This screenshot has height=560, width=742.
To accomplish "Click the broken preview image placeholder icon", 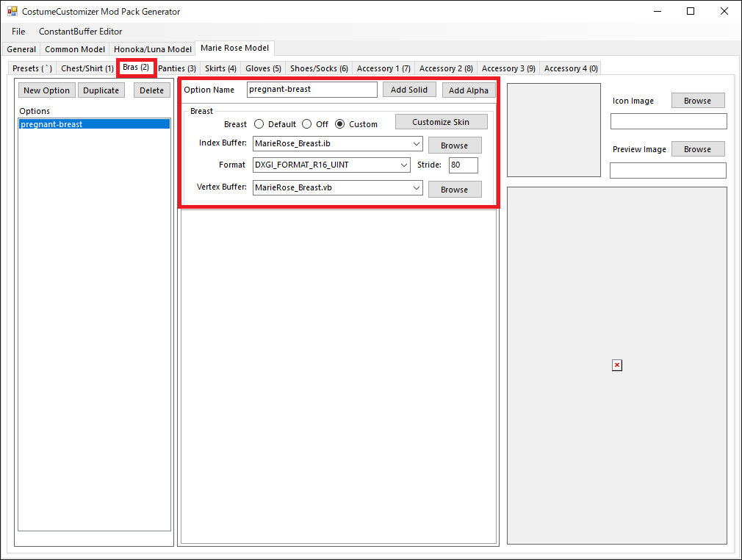I will [616, 365].
